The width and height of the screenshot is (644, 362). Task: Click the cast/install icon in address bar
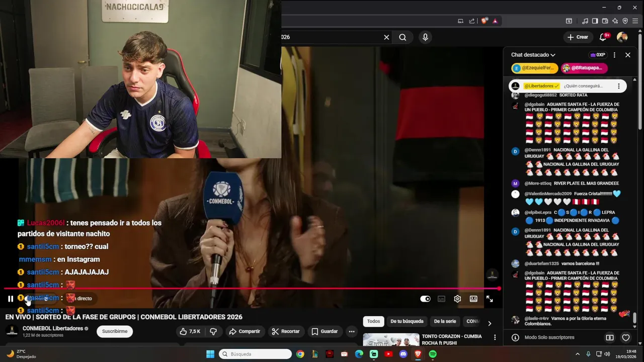point(460,21)
